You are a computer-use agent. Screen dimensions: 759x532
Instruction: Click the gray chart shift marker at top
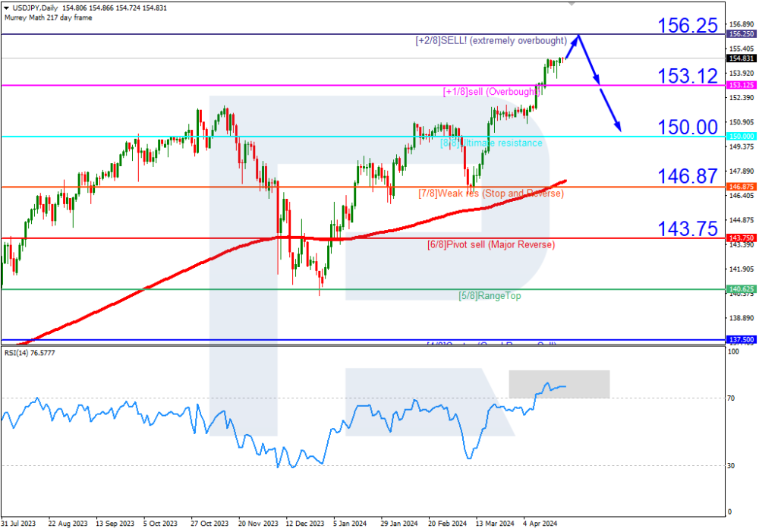[x=570, y=3]
